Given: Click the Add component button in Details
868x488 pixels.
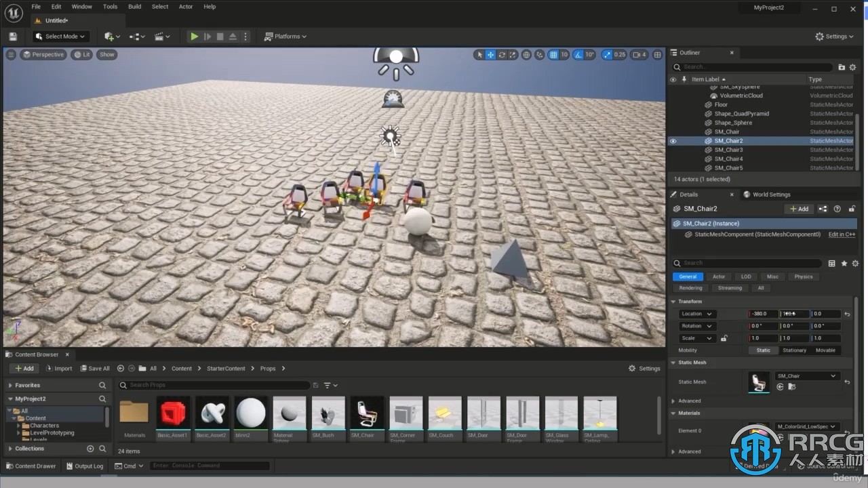Looking at the screenshot, I should point(799,209).
